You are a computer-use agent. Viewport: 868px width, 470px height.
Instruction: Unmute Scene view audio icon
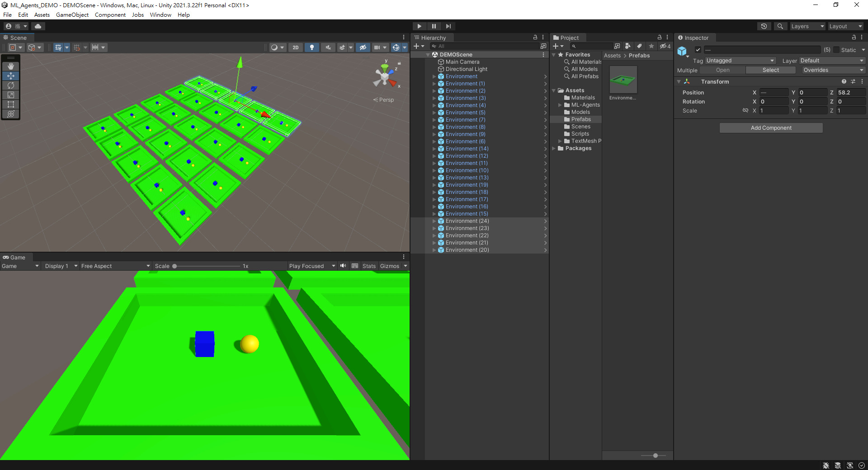click(328, 47)
